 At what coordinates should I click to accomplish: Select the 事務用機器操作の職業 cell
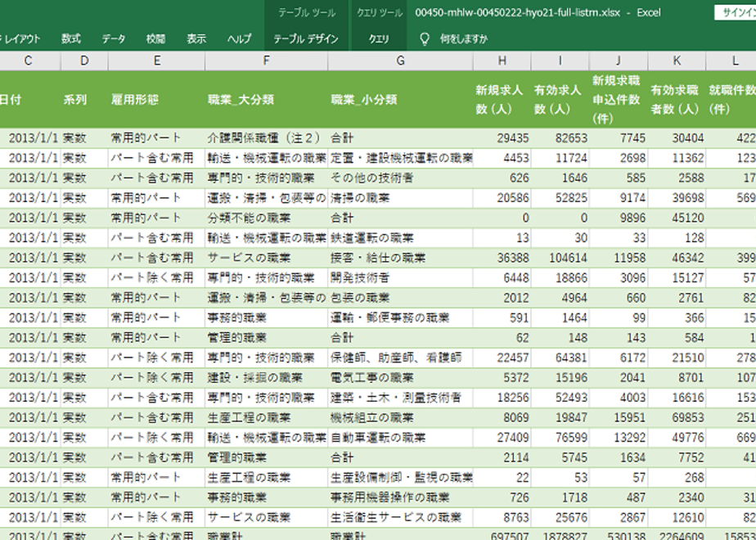click(x=401, y=497)
